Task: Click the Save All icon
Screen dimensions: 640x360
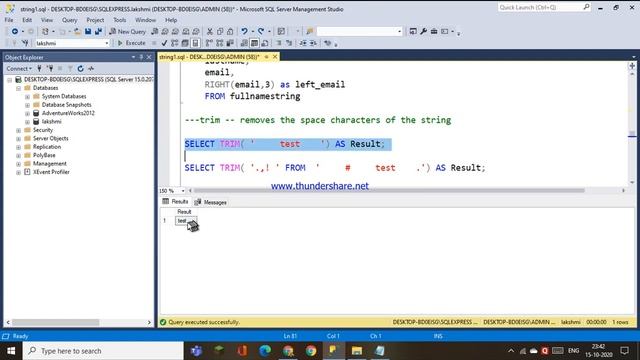Action: (98, 31)
